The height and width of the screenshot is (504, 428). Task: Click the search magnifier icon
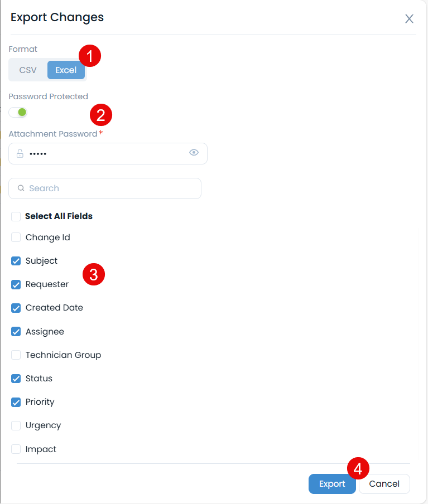click(x=21, y=188)
